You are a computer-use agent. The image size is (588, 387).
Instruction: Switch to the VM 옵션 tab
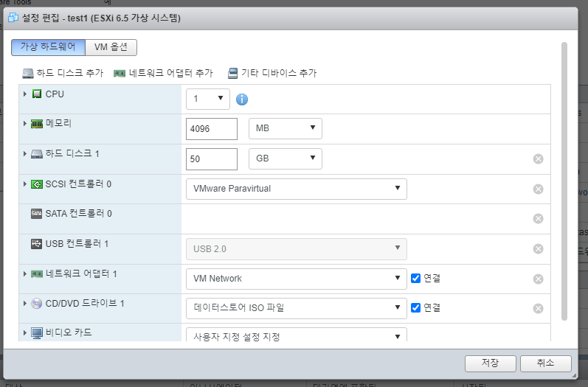click(x=111, y=47)
